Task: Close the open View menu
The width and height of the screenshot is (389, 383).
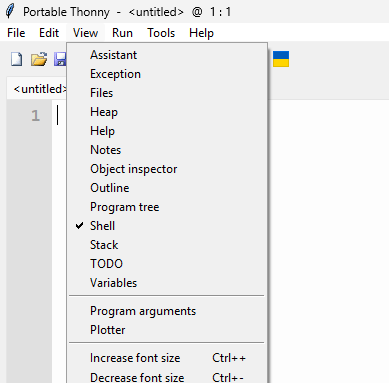Action: (85, 33)
